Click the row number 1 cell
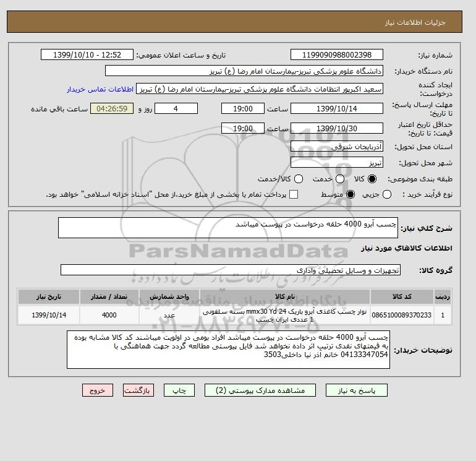 tap(443, 315)
